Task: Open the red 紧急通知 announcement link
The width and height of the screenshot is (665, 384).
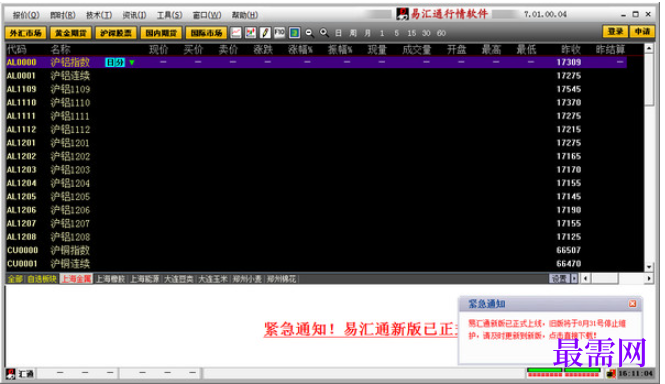Action: pyautogui.click(x=361, y=329)
